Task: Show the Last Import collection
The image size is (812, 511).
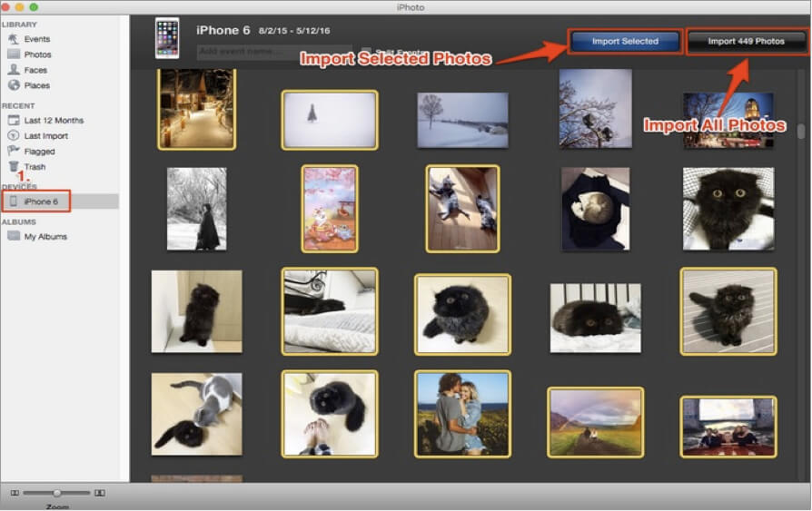Action: (x=45, y=135)
